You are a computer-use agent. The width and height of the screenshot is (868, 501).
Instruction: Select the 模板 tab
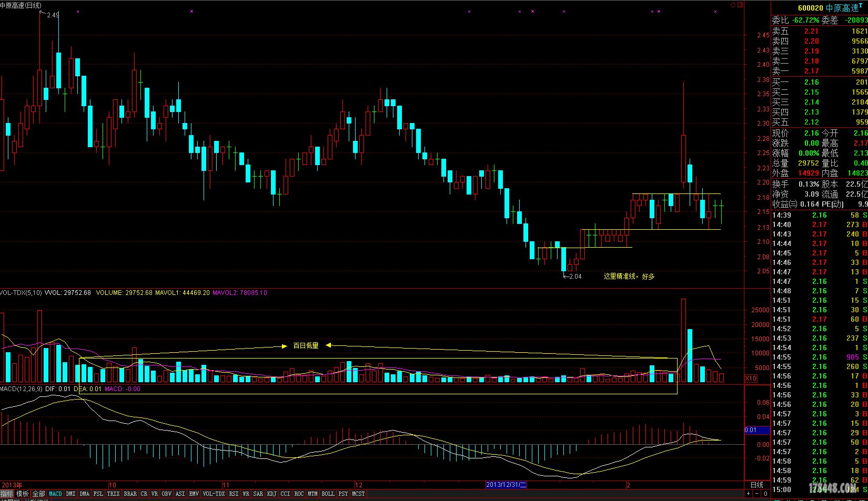coord(23,494)
